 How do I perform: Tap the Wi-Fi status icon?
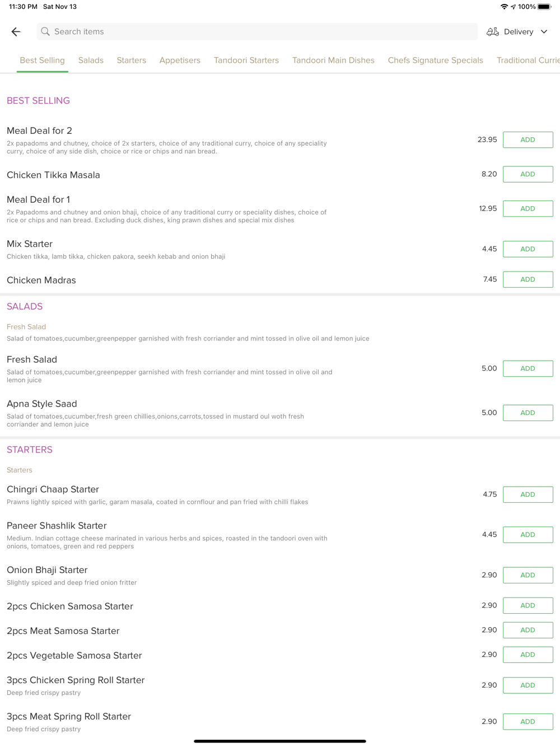(504, 7)
